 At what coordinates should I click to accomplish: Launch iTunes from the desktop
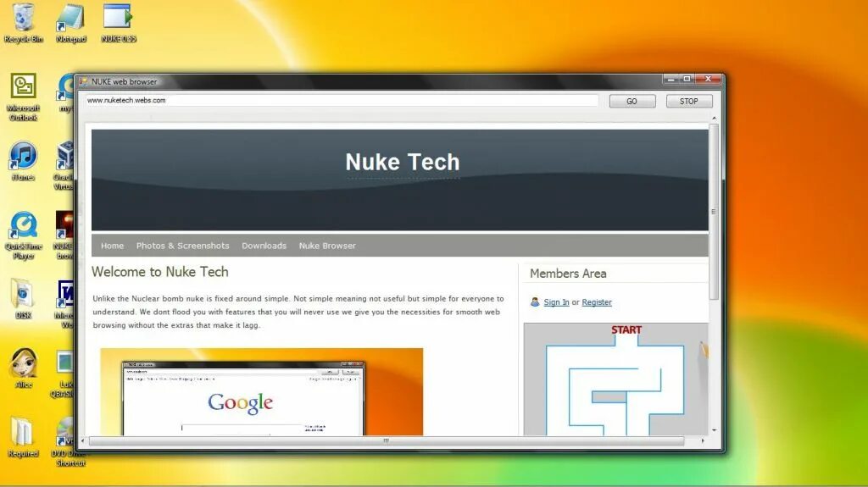23,162
